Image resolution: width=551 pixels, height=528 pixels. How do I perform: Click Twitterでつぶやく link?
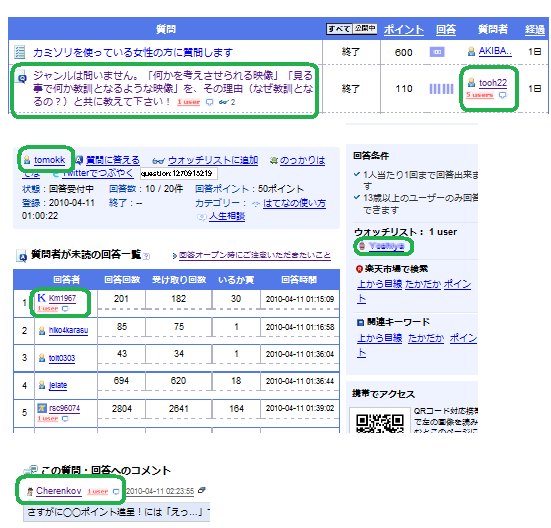pyautogui.click(x=98, y=173)
